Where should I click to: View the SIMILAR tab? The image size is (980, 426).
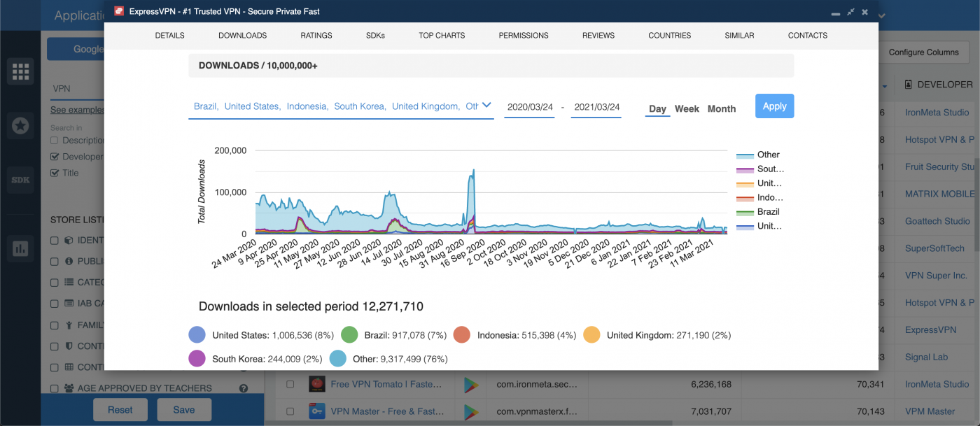pyautogui.click(x=740, y=35)
